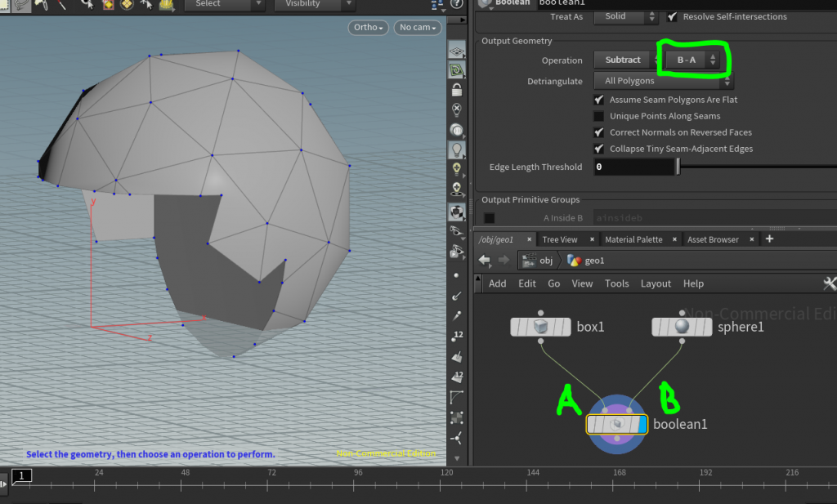Screen dimensions: 837x504
Task: Select the multi-snap icon in the toolbar
Action: (x=126, y=6)
